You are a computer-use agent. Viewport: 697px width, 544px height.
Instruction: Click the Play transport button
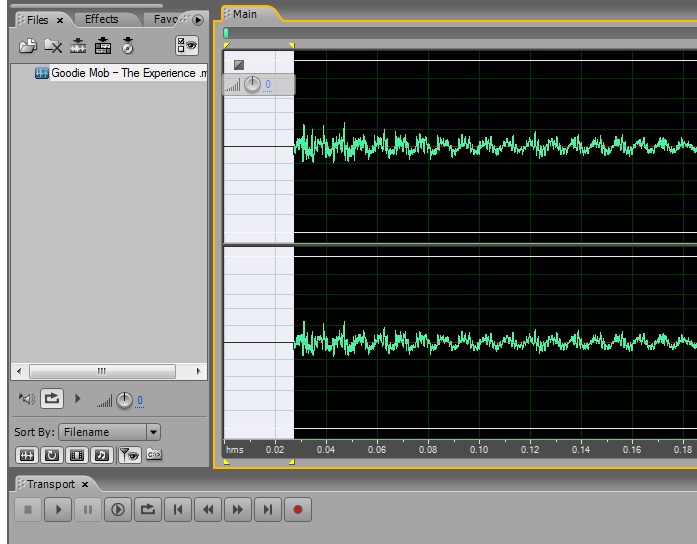coord(58,509)
